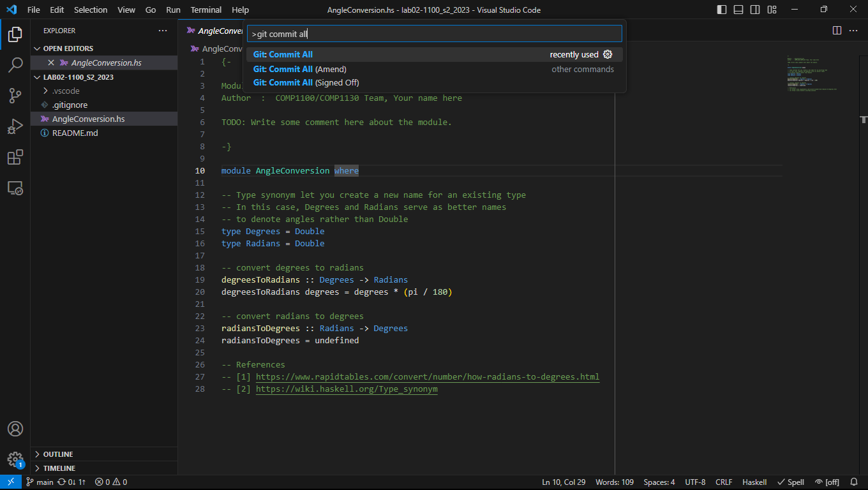868x490 pixels.
Task: Open errors and warnings count
Action: (x=111, y=482)
